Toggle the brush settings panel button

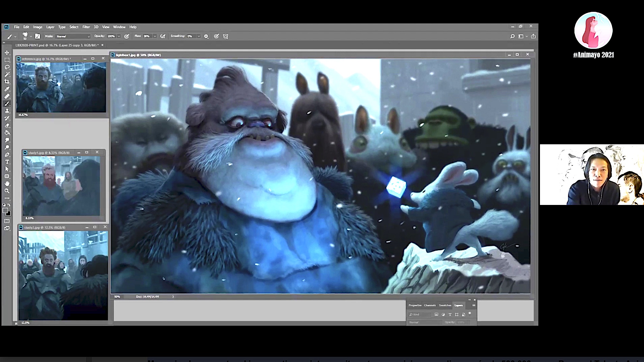[38, 36]
